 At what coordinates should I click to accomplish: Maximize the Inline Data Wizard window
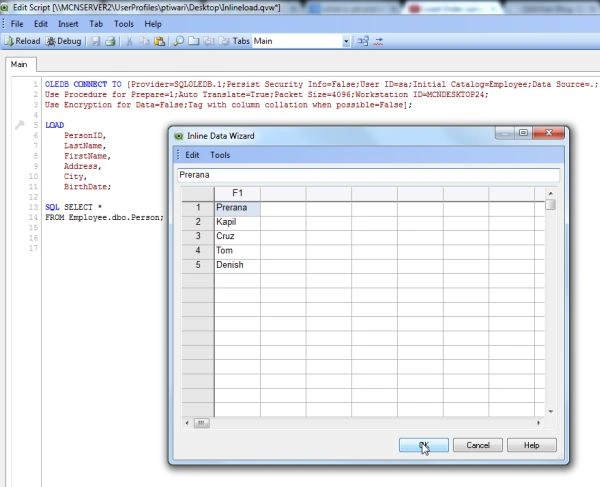pos(523,133)
